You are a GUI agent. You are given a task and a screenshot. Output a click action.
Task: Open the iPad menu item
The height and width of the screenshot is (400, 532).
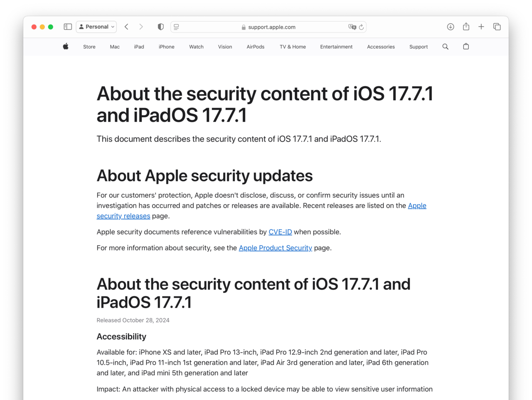click(139, 47)
